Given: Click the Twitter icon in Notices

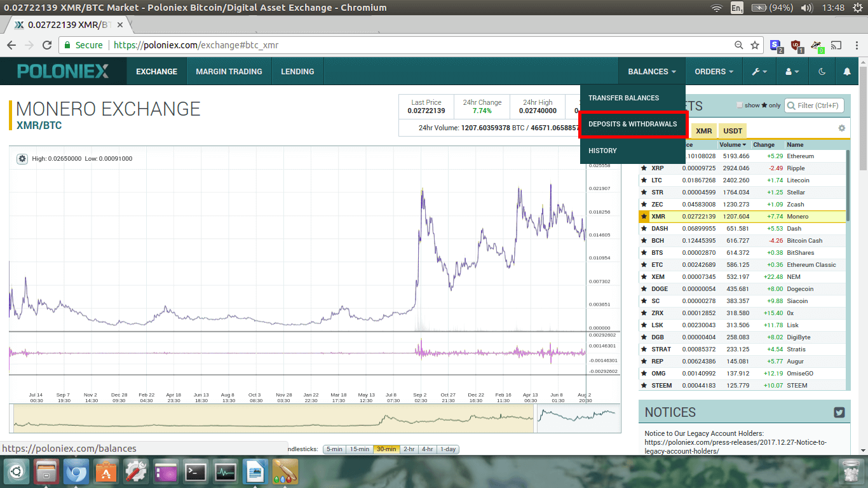Looking at the screenshot, I should (839, 412).
